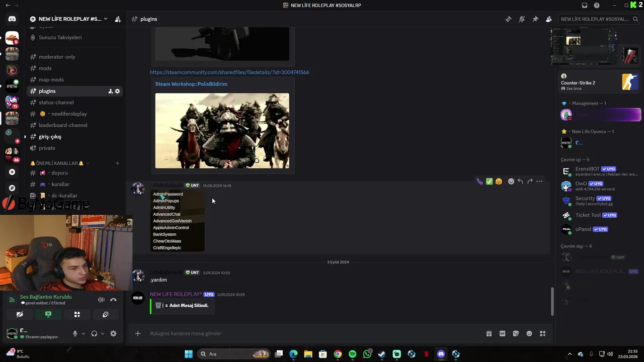Click the search magnifier in server search
The height and width of the screenshot is (362, 644).
pyautogui.click(x=635, y=19)
